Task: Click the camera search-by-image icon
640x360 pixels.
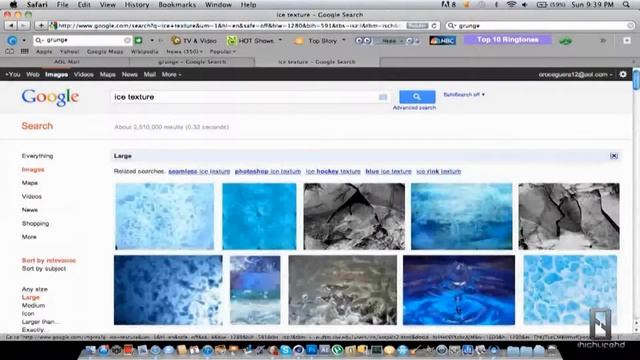Action: 383,97
